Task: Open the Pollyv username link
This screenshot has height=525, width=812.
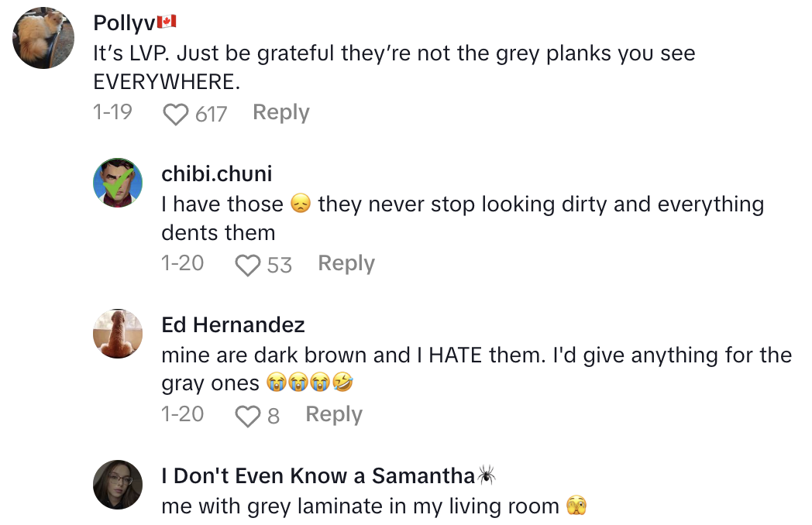Action: point(124,22)
